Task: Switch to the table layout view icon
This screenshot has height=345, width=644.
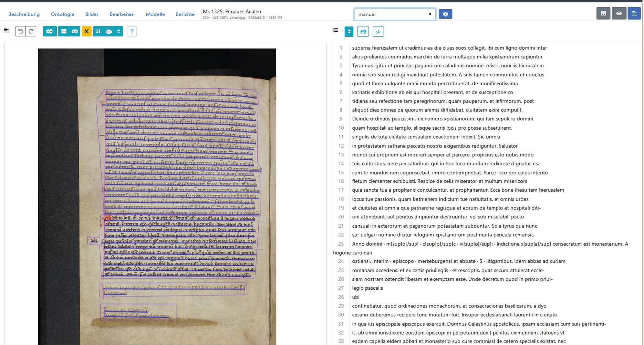Action: click(x=603, y=13)
